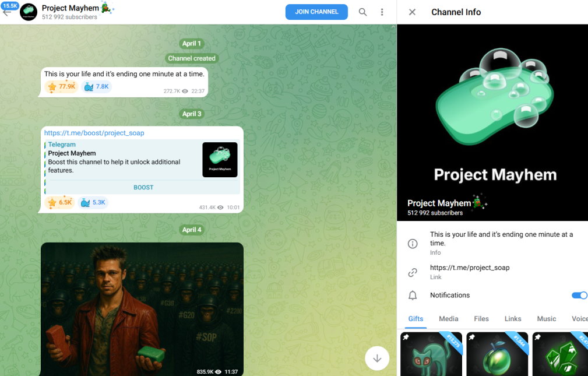The height and width of the screenshot is (376, 588).
Task: Click the Notifications label text
Action: coord(450,296)
